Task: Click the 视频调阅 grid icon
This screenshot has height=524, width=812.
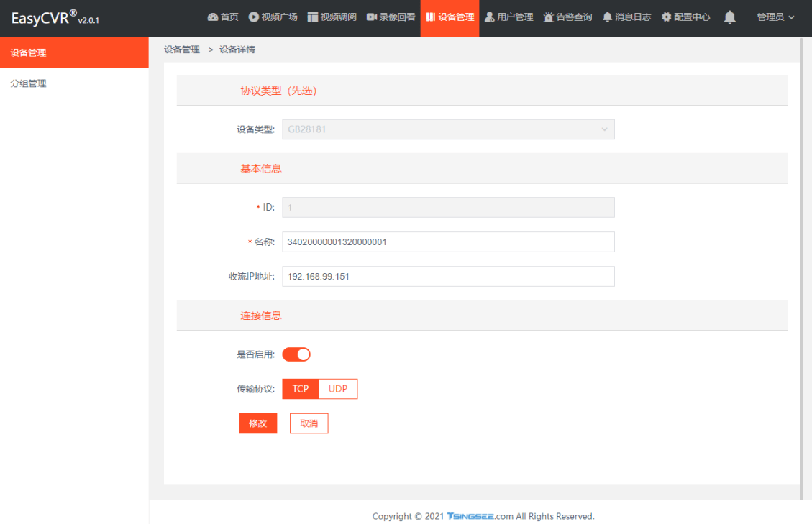Action: [x=313, y=17]
